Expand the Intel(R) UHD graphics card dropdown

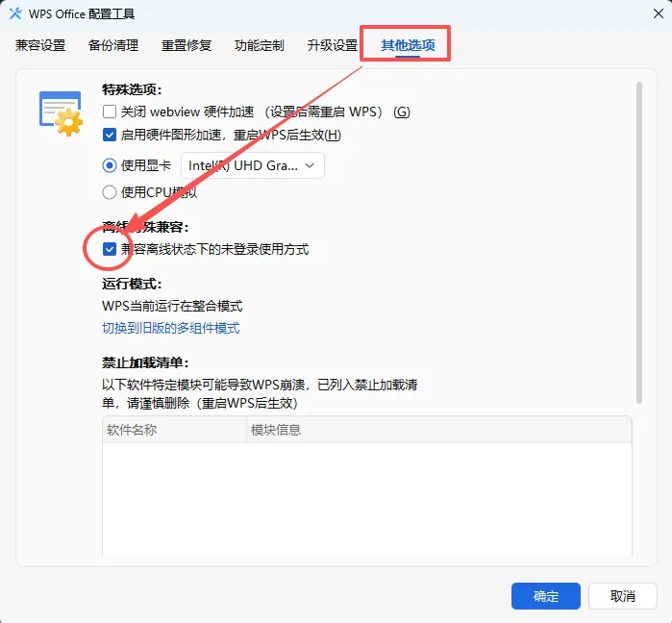point(253,165)
